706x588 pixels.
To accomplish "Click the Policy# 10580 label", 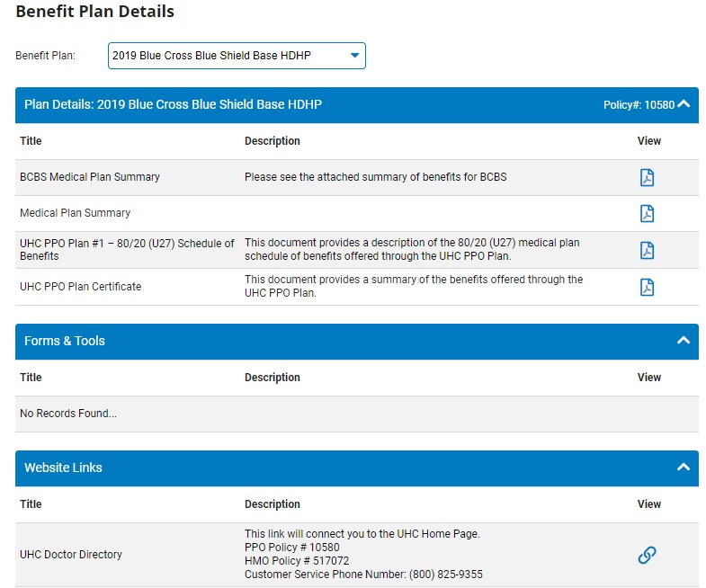I will click(x=638, y=105).
